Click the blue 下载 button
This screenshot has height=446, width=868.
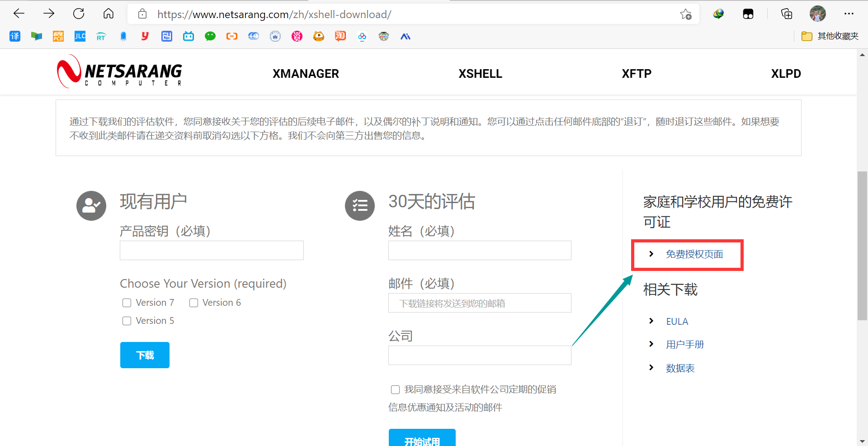click(145, 355)
